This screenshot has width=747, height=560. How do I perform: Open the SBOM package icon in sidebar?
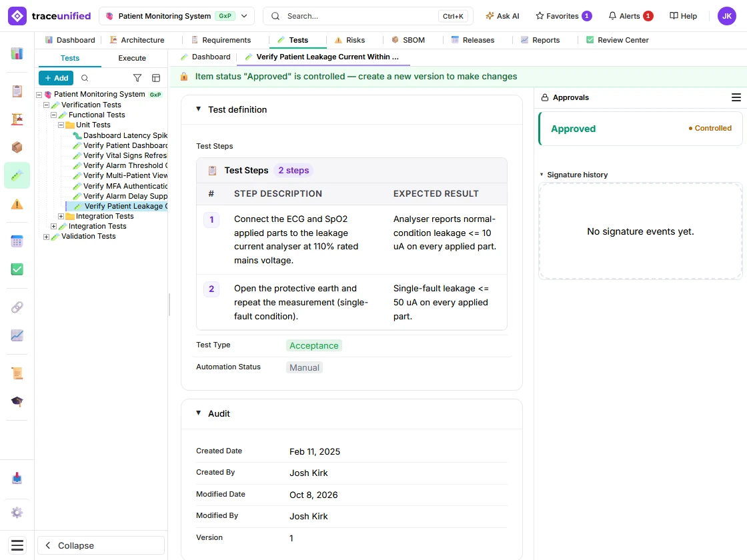click(17, 147)
